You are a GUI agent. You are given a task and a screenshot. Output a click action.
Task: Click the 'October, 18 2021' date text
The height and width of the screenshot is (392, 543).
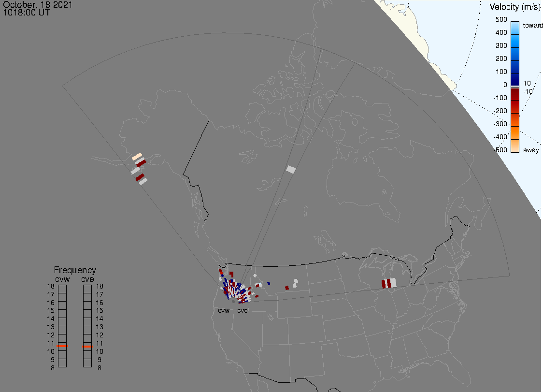point(38,5)
